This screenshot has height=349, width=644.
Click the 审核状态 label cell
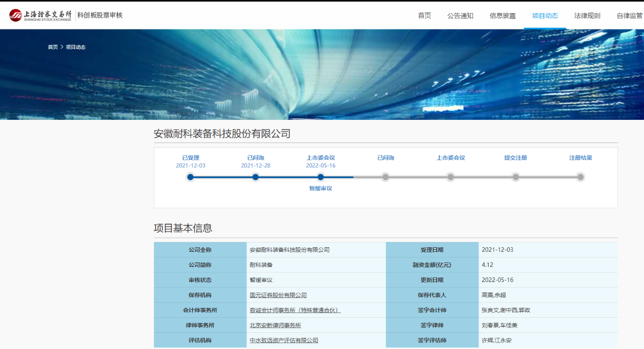(200, 280)
